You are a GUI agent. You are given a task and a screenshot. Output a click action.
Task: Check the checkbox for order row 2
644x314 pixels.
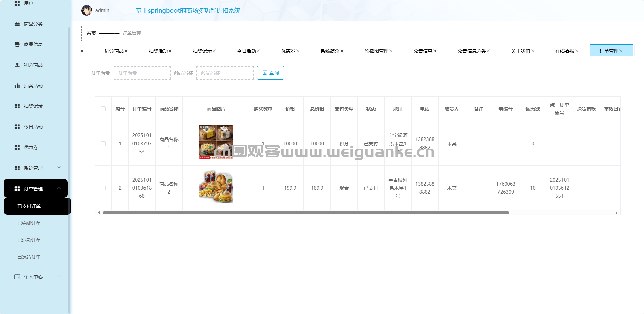(x=103, y=188)
